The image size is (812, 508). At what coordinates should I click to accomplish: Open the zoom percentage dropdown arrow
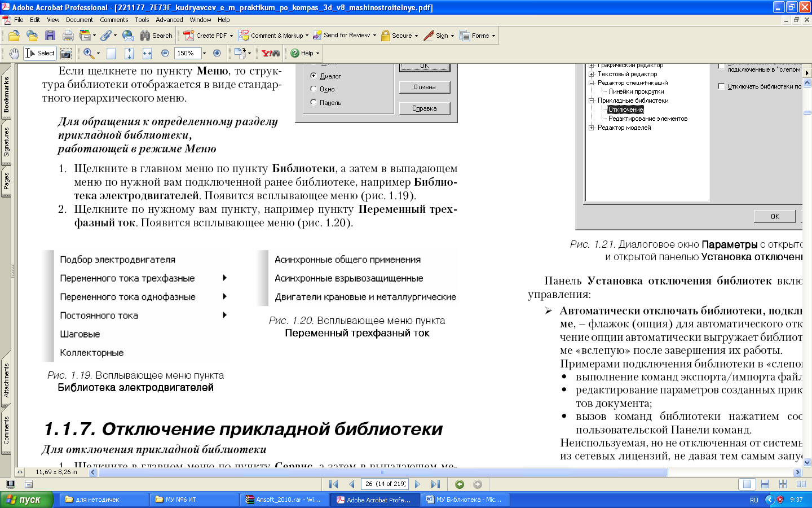204,53
